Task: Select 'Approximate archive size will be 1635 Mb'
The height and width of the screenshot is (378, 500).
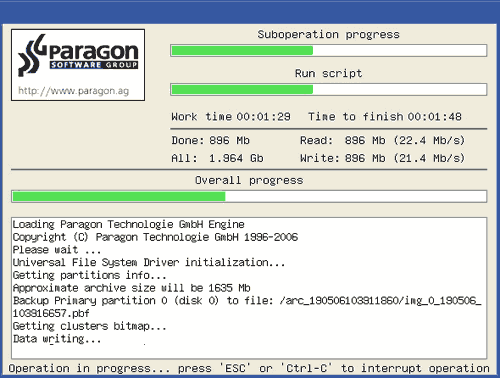Action: point(131,288)
